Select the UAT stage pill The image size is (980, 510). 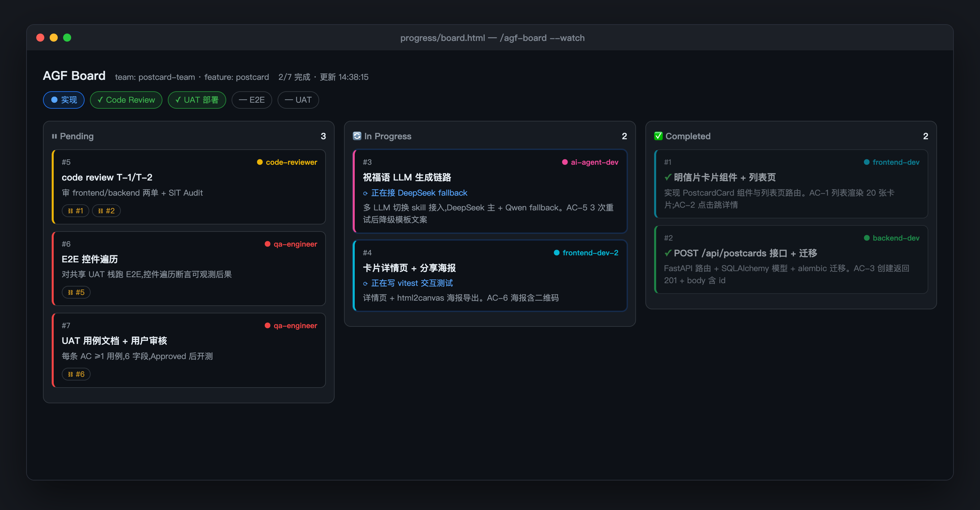(298, 100)
